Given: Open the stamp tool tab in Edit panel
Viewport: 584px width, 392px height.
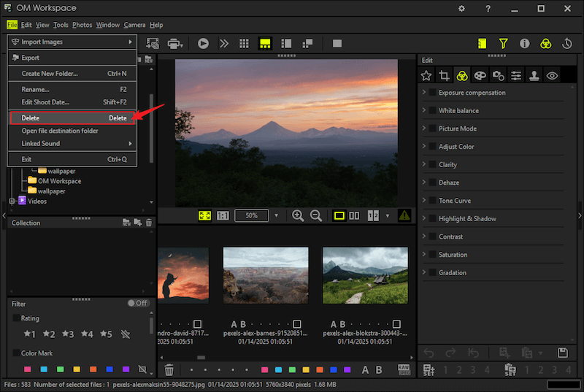Looking at the screenshot, I should [x=534, y=76].
